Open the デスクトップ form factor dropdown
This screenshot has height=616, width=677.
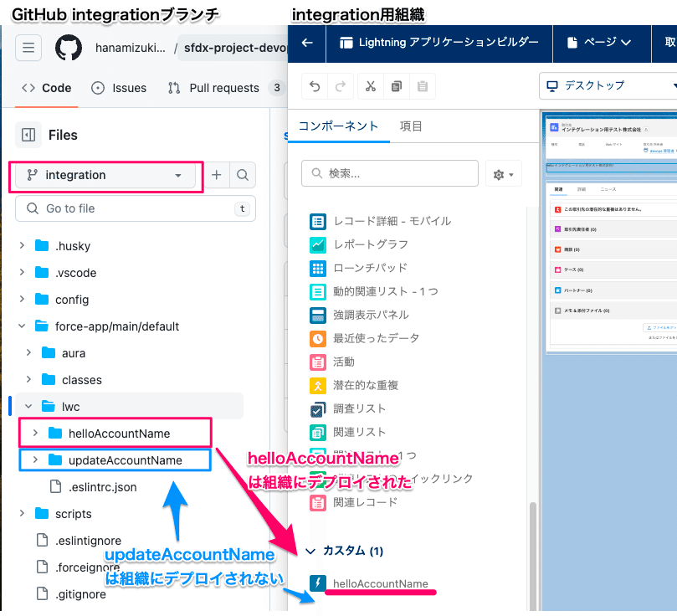tap(608, 86)
